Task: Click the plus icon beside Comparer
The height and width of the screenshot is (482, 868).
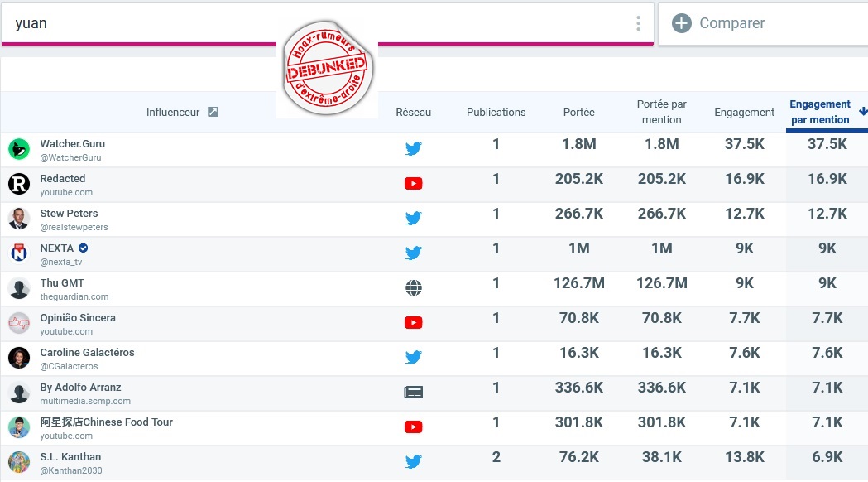Action: (682, 23)
